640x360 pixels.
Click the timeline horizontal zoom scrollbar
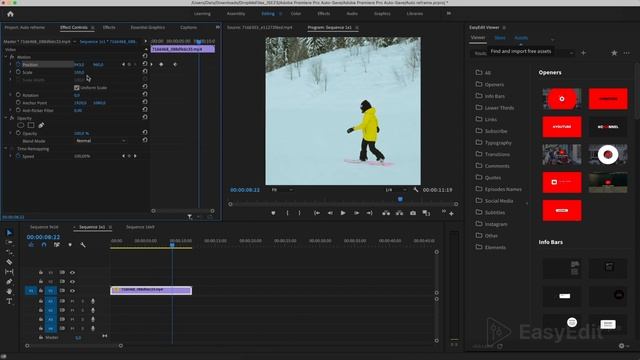point(74,346)
